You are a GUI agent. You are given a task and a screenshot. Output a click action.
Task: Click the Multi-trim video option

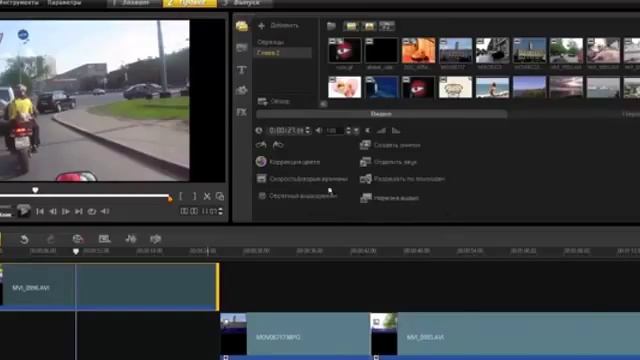coord(389,198)
